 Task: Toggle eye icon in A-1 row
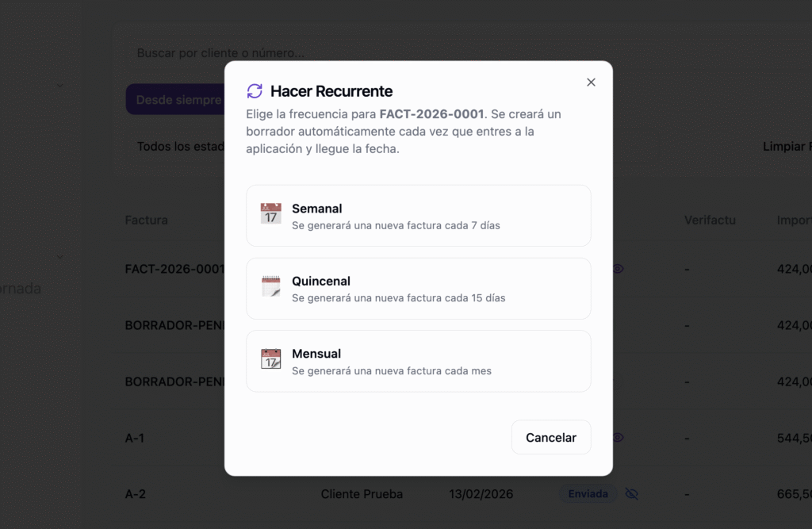pos(619,438)
